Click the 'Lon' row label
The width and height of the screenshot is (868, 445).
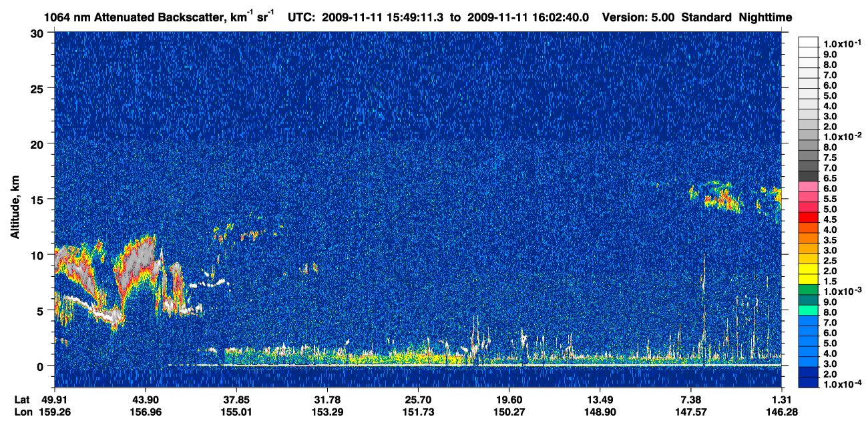(23, 412)
